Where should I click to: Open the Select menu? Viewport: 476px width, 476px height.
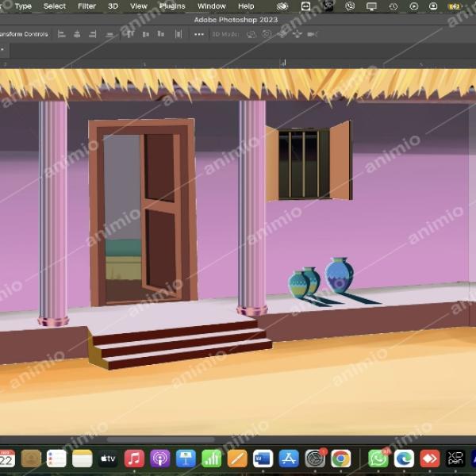point(55,6)
